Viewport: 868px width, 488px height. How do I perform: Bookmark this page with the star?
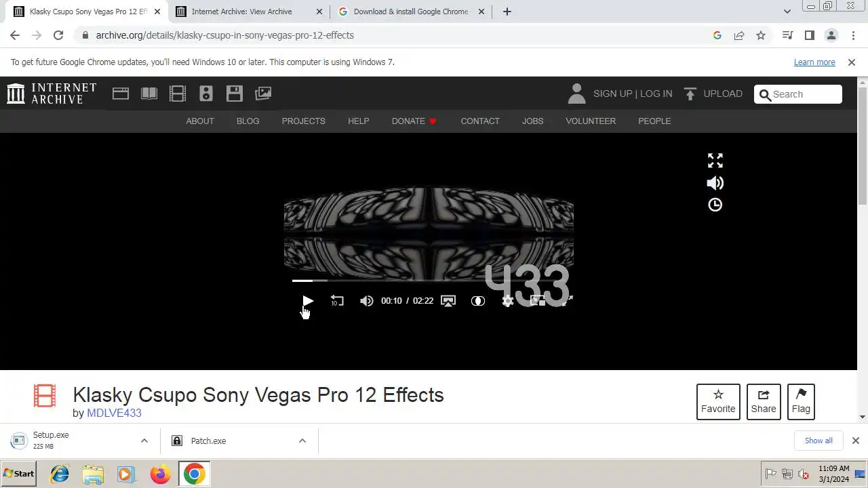pos(761,35)
